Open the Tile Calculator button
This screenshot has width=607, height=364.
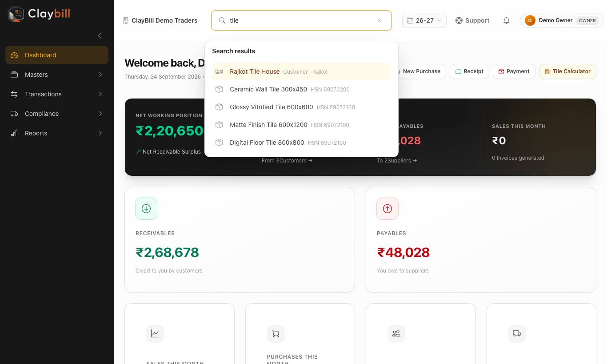(x=567, y=71)
